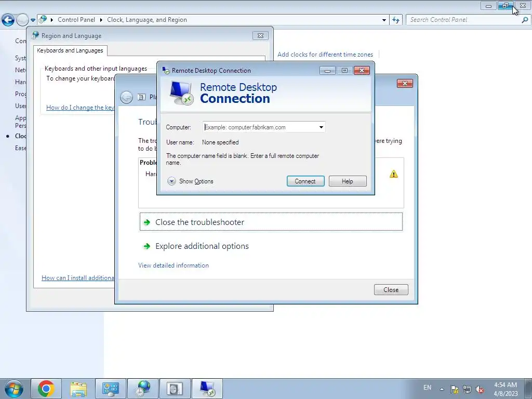
Task: Switch to Control Panel taskbar button
Action: point(111,389)
